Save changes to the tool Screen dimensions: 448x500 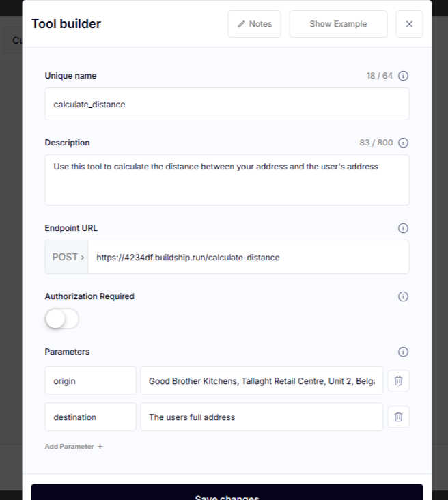227,493
